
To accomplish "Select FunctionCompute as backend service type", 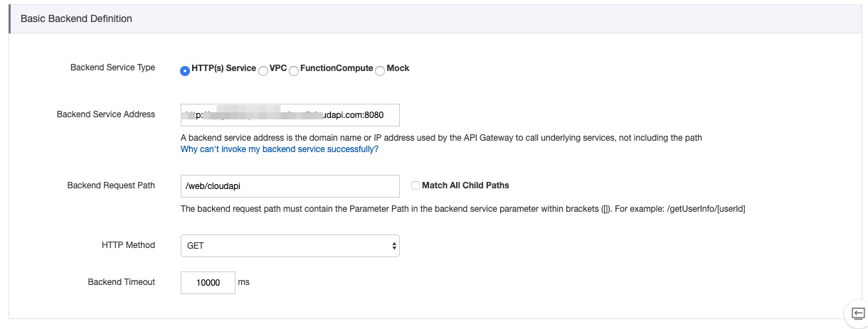I will pos(294,70).
